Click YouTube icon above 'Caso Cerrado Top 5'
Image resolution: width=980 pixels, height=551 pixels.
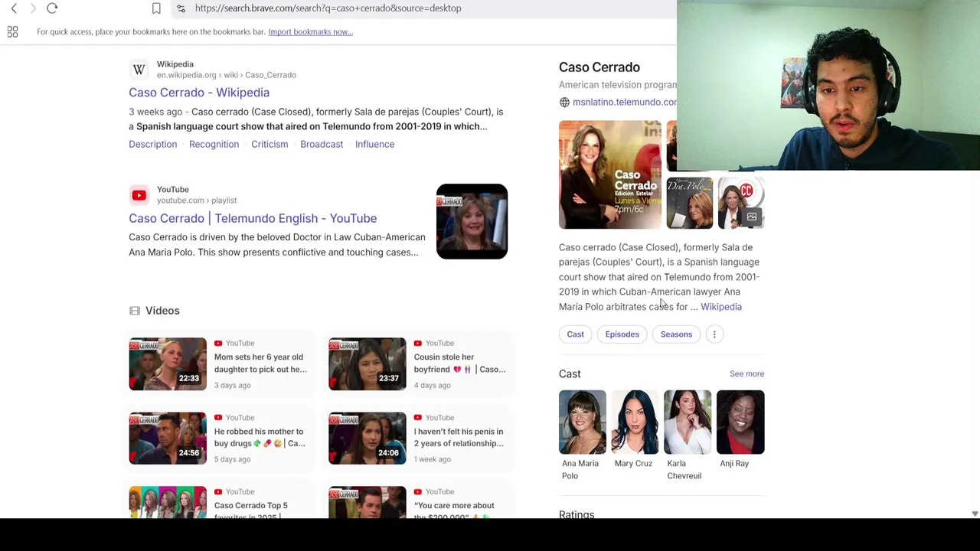pyautogui.click(x=218, y=492)
